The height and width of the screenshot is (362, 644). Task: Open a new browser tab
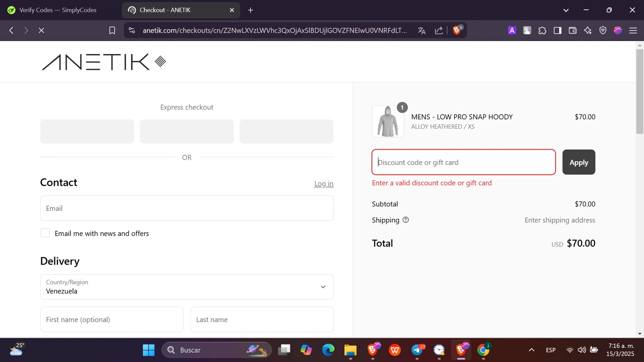coord(251,10)
